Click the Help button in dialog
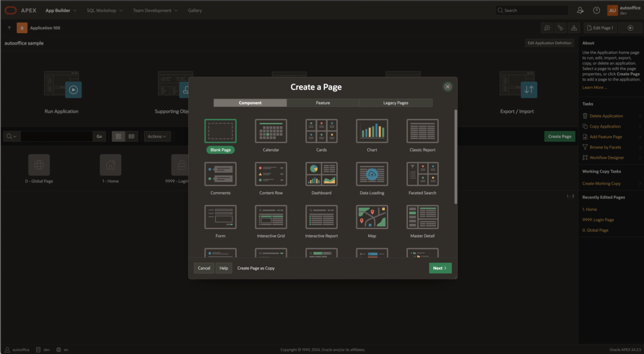 224,268
